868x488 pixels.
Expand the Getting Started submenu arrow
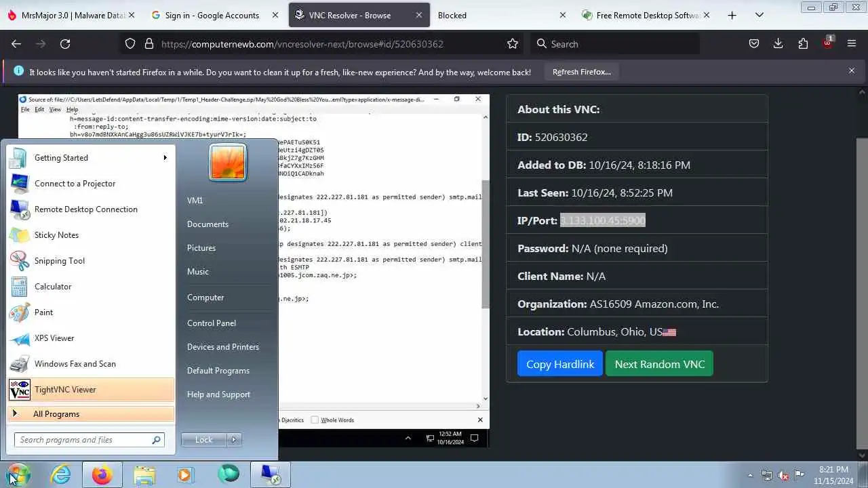click(165, 158)
